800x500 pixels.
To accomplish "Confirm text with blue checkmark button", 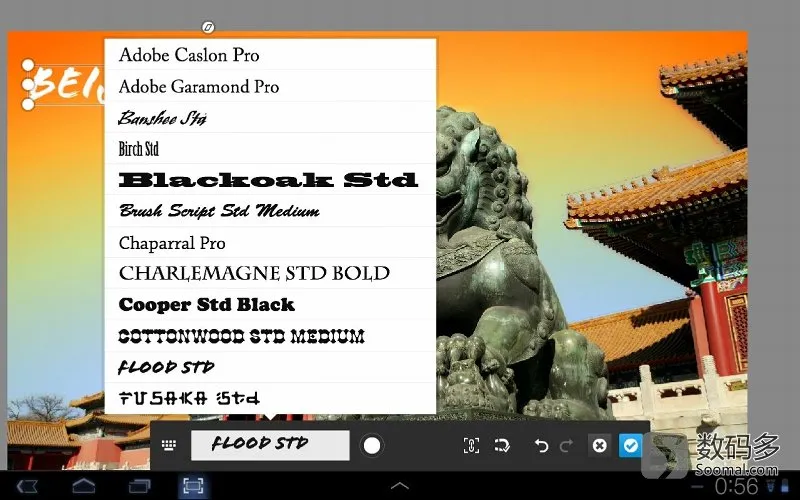I will [x=631, y=445].
